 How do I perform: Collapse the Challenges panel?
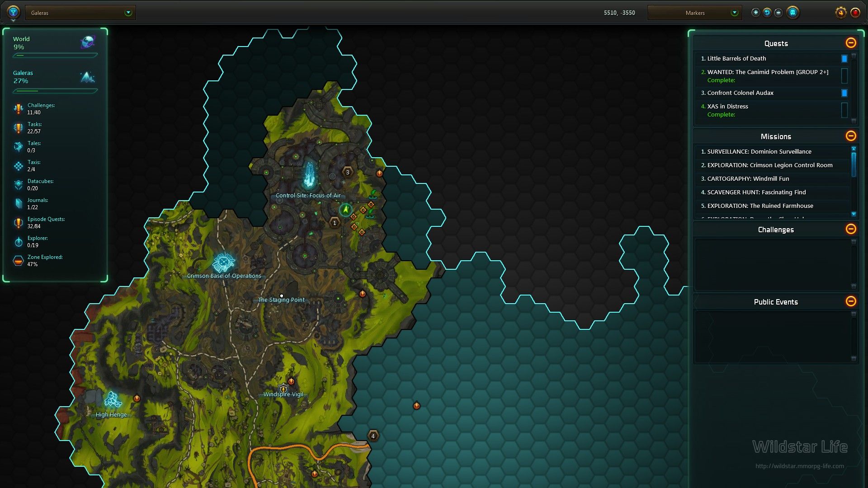(x=851, y=229)
